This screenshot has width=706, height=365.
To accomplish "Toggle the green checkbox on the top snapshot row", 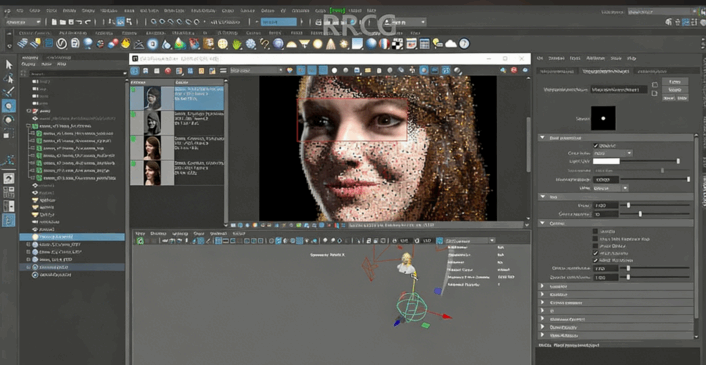I will 133,90.
